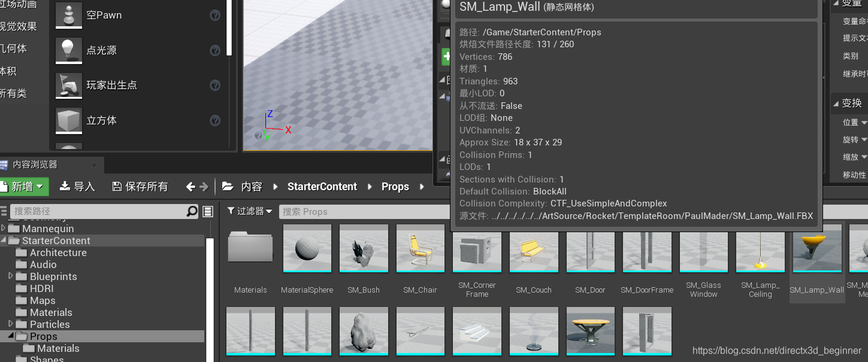Click the 保存所有 save all button
The width and height of the screenshot is (868, 362).
pos(140,187)
